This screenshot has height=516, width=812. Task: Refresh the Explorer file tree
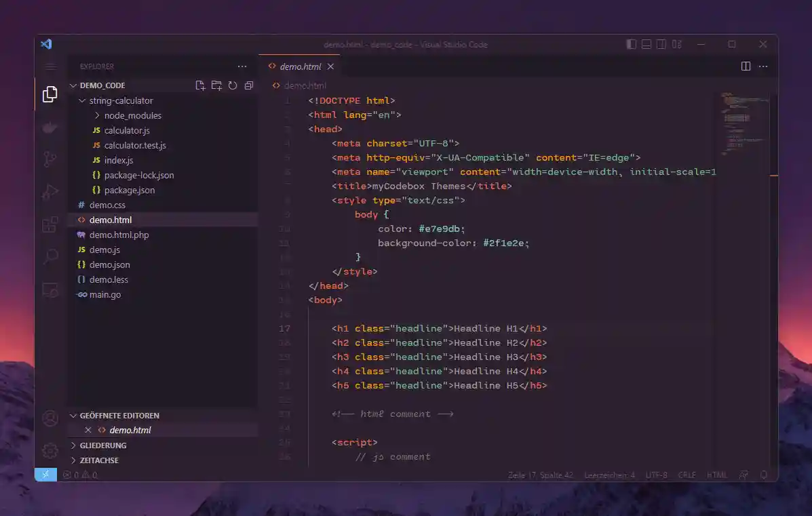(233, 85)
